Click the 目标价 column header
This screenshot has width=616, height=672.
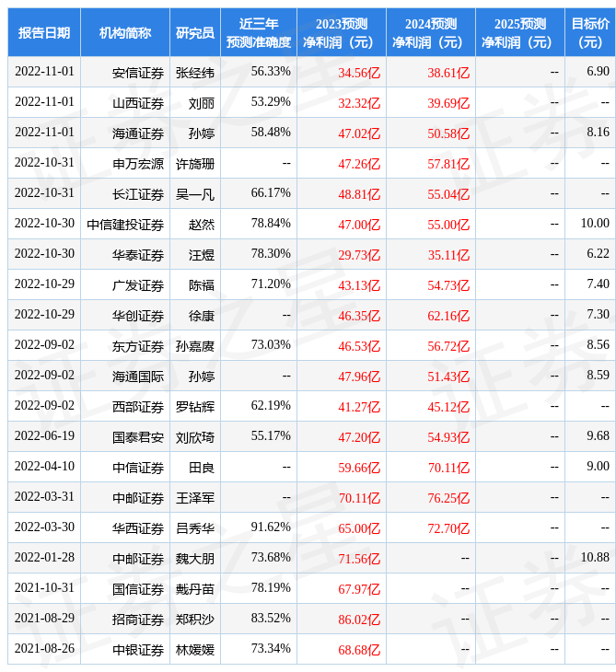(590, 32)
